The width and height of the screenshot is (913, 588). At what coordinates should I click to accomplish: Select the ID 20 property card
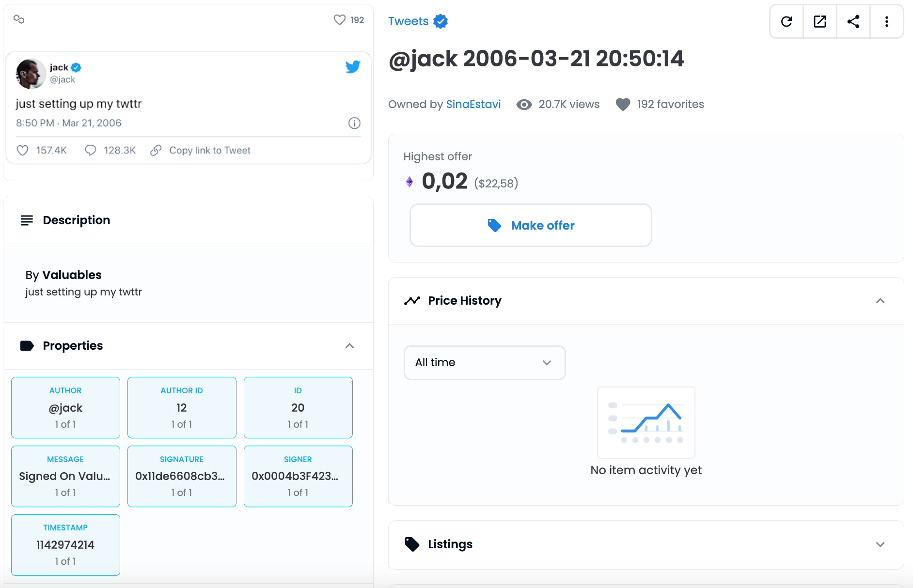(298, 407)
